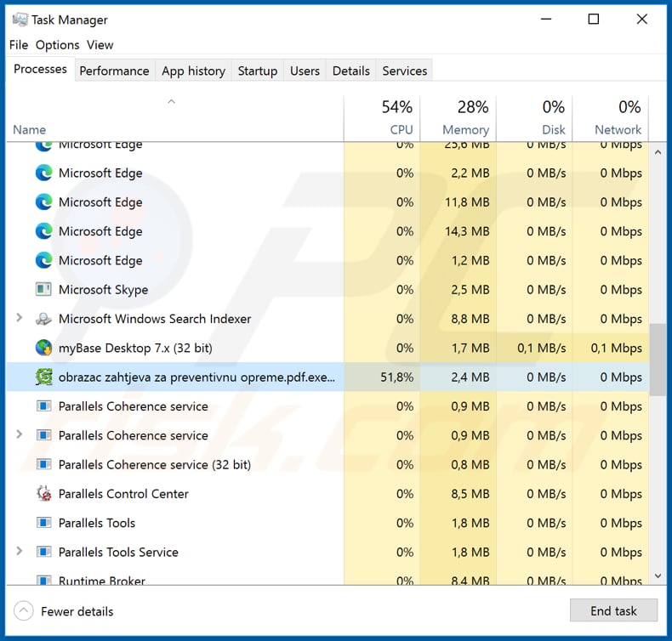Select the Processes tab

click(40, 69)
